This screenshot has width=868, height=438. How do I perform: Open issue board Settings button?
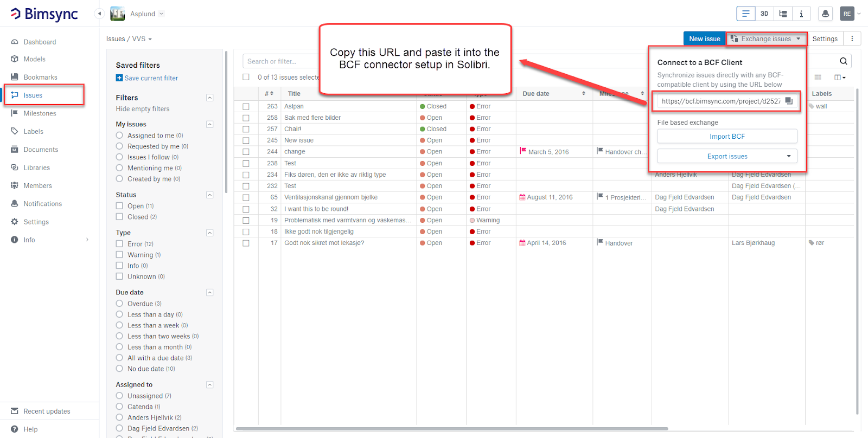click(x=825, y=38)
